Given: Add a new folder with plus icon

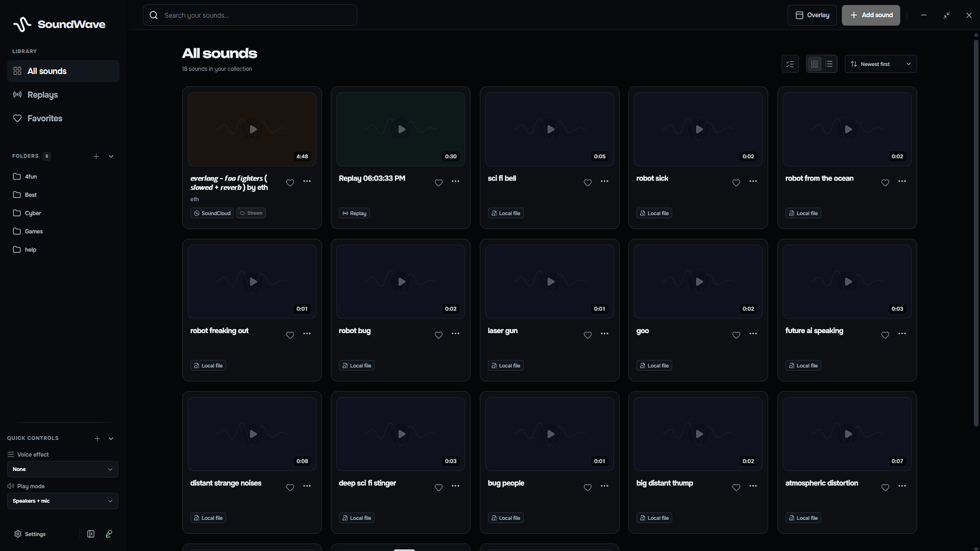Looking at the screenshot, I should (x=96, y=157).
